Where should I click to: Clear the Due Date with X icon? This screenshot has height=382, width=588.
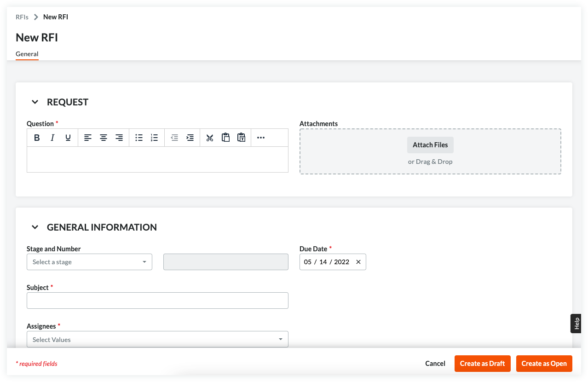click(x=358, y=262)
